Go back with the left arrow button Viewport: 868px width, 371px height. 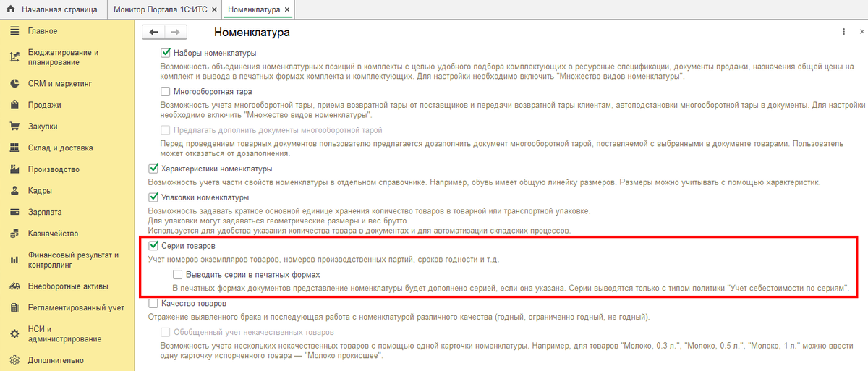[153, 33]
